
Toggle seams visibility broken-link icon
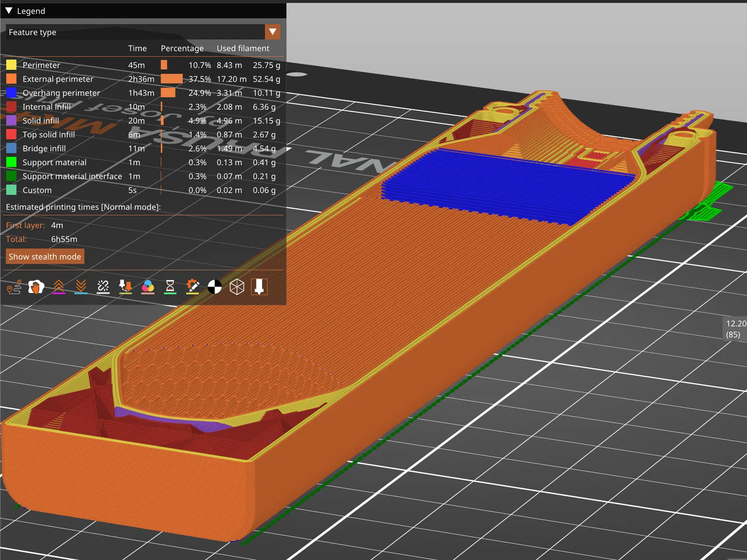click(103, 287)
